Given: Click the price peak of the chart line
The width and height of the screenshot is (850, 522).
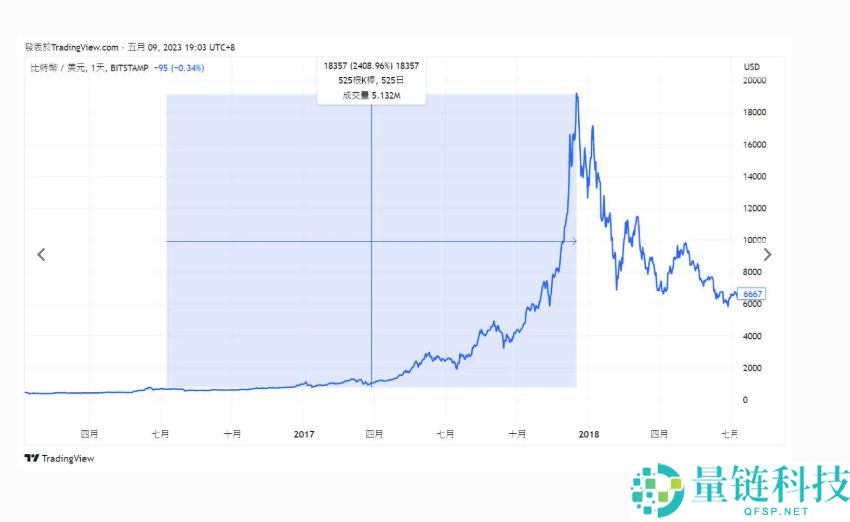Looking at the screenshot, I should click(x=577, y=95).
